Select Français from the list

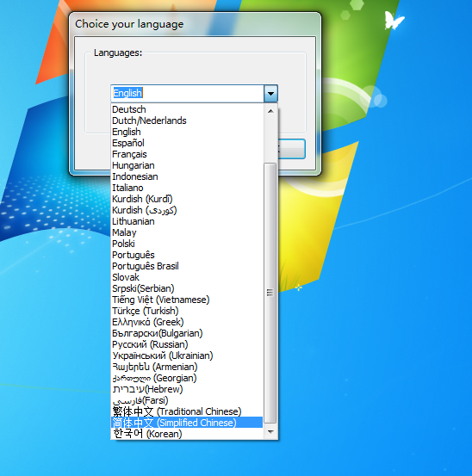click(x=187, y=154)
